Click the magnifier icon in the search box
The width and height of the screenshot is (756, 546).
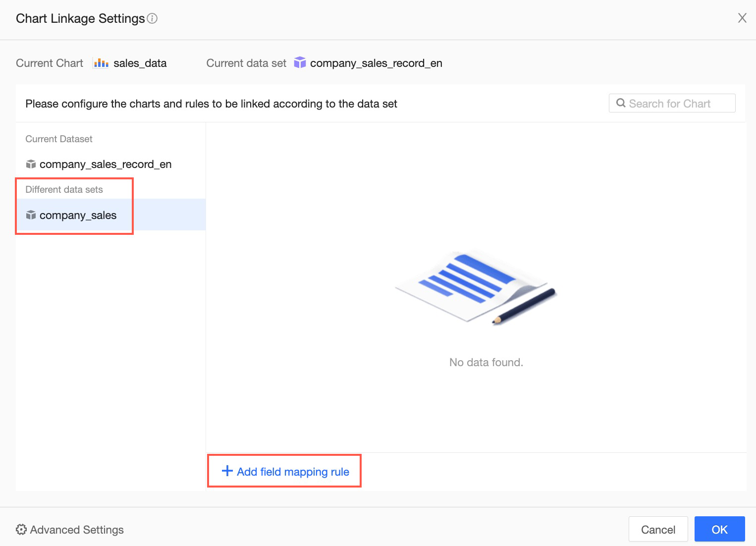[620, 103]
